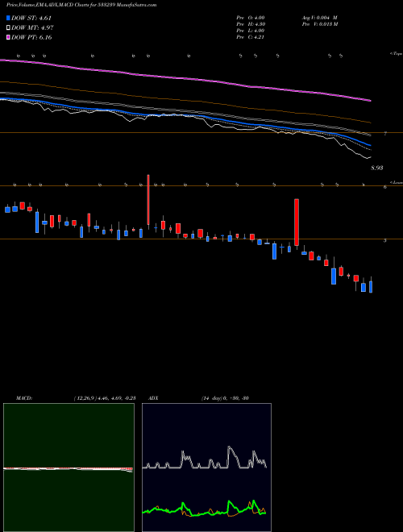The height and width of the screenshot is (532, 403).
Task: Open the ADX indicator chart panel
Action: point(206,468)
